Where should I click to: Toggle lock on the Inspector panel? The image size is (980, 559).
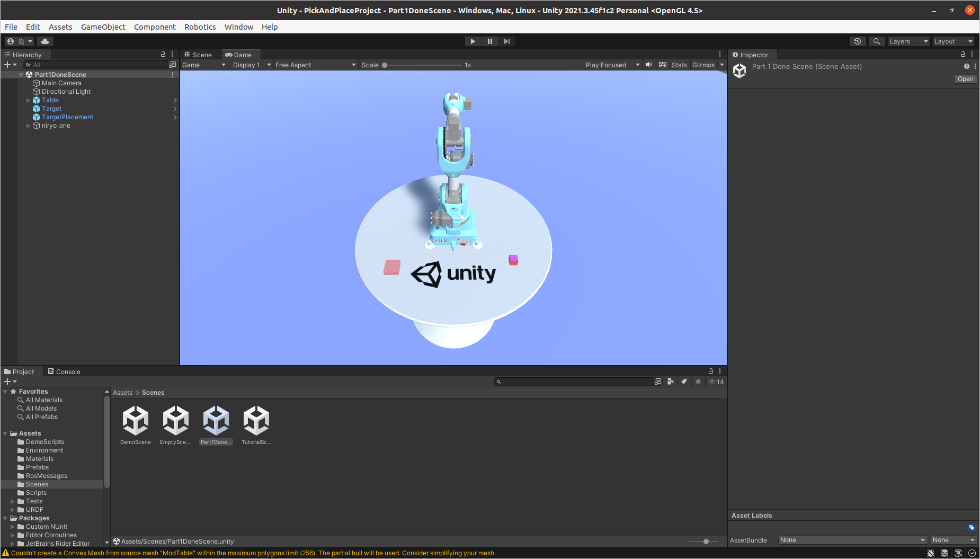coord(963,54)
